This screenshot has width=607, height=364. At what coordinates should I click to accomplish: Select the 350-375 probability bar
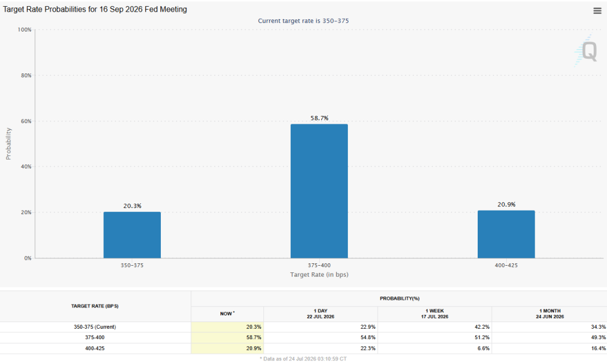click(132, 235)
